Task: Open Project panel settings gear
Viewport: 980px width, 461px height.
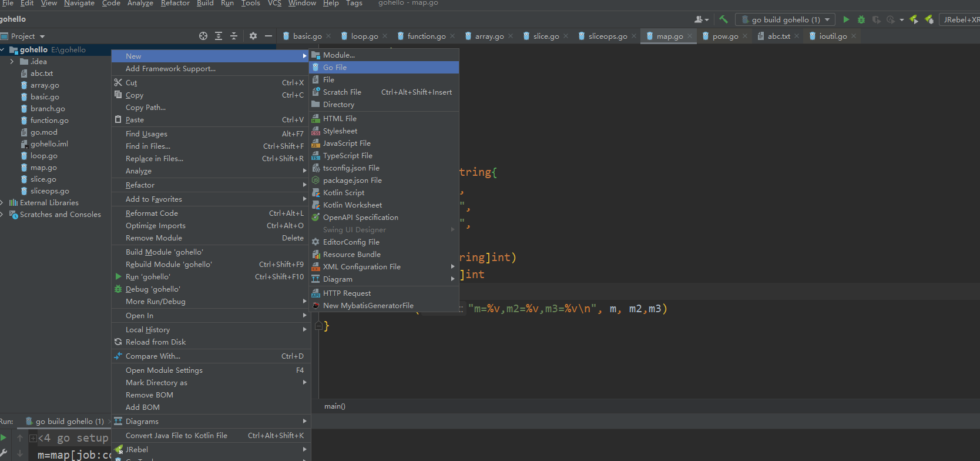Action: coord(253,36)
